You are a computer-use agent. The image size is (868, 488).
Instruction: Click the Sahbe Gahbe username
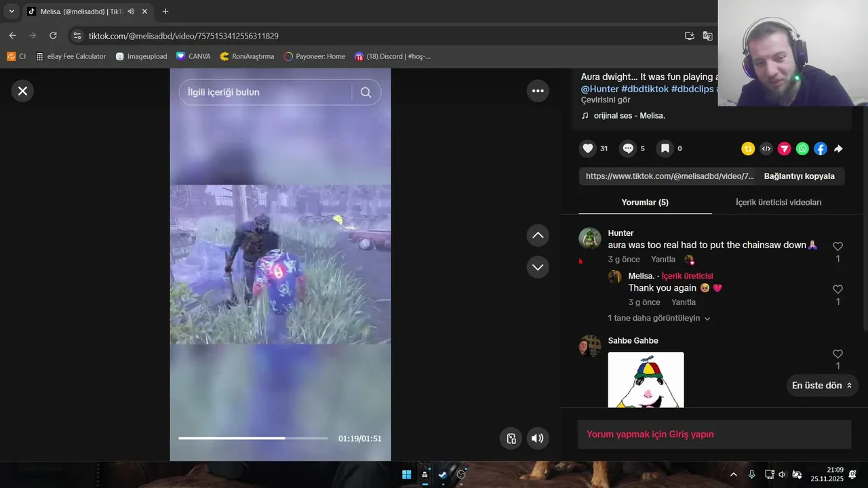tap(633, 341)
